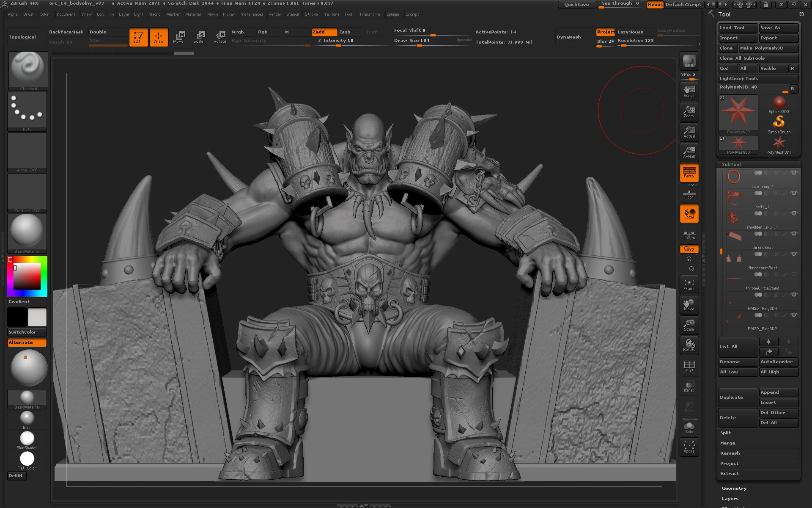Pick the Flat Color material

pyautogui.click(x=27, y=461)
